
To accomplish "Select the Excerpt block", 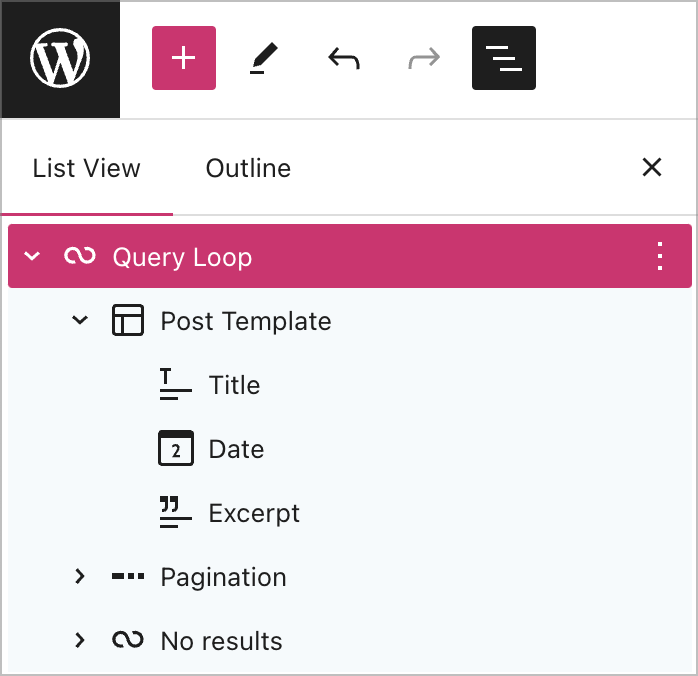I will click(x=254, y=513).
